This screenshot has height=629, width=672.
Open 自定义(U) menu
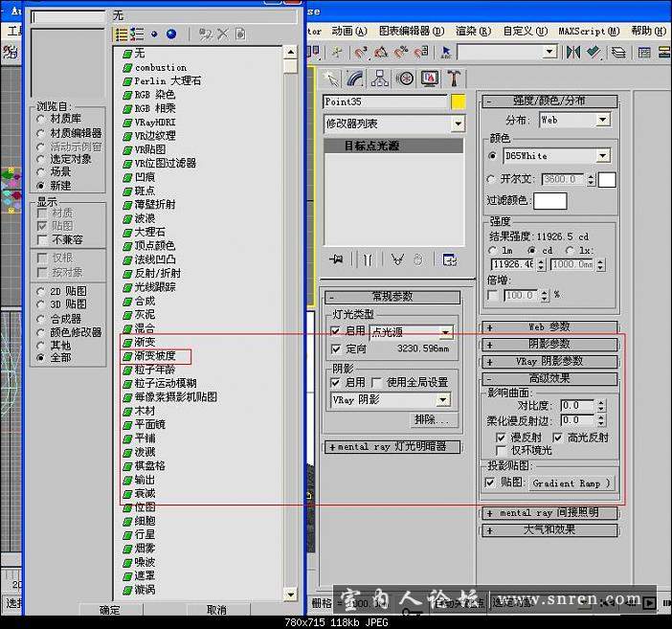pos(525,32)
